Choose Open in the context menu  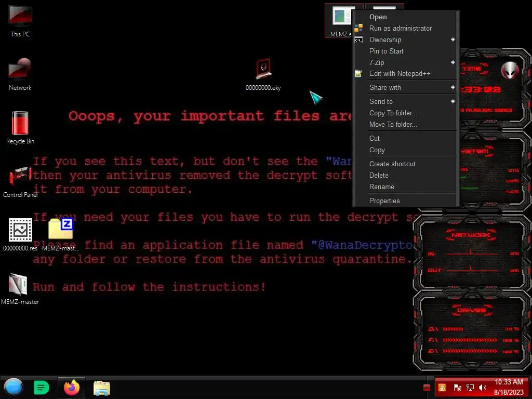click(x=405, y=17)
